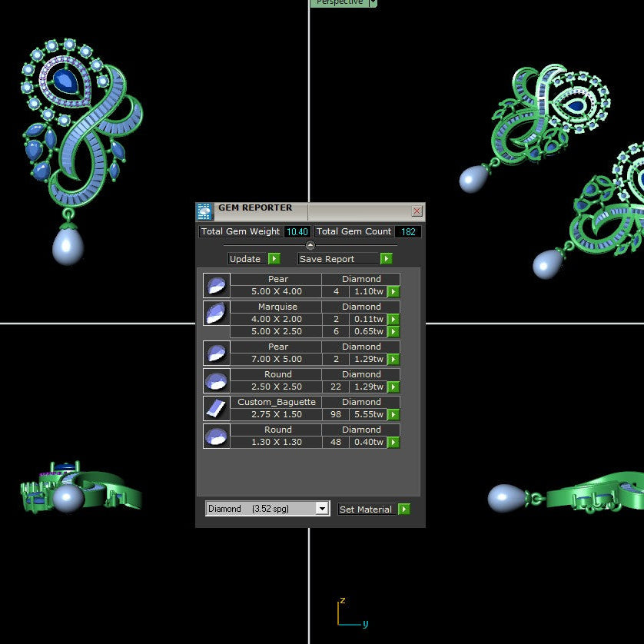Open the Diamond (3.52 spg) material dropdown

324,508
